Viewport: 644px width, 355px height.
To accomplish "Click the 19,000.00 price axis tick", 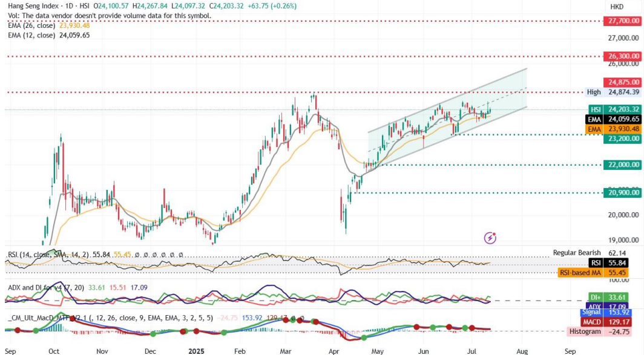I will 623,240.
